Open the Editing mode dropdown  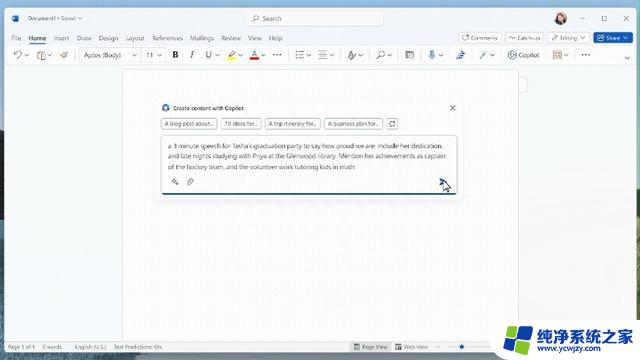click(569, 38)
